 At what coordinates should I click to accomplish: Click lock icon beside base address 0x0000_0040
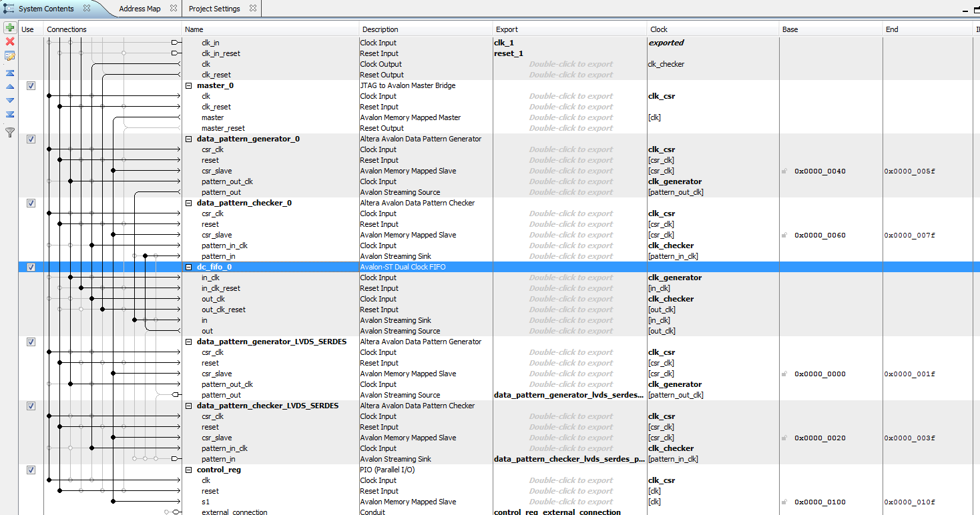click(785, 171)
